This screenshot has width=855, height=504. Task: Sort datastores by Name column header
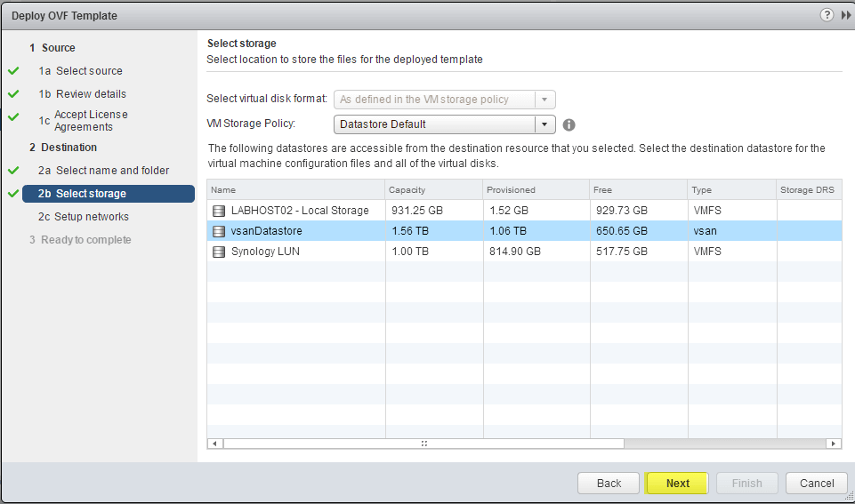[295, 189]
